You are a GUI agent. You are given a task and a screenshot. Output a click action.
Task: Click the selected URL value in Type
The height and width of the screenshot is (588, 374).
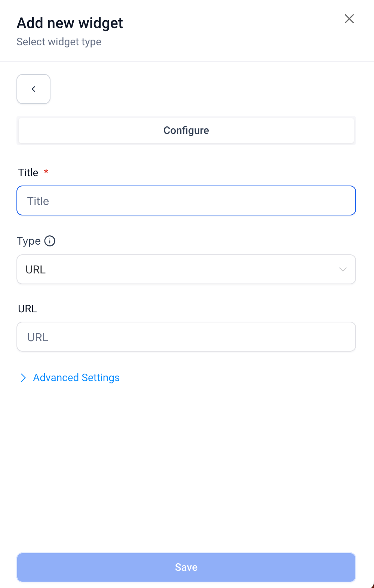click(36, 270)
